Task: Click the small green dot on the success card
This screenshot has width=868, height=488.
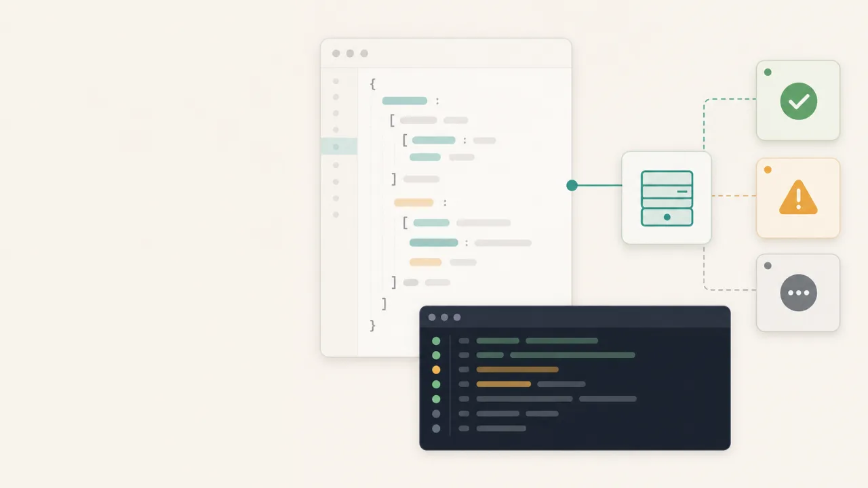Action: click(768, 72)
